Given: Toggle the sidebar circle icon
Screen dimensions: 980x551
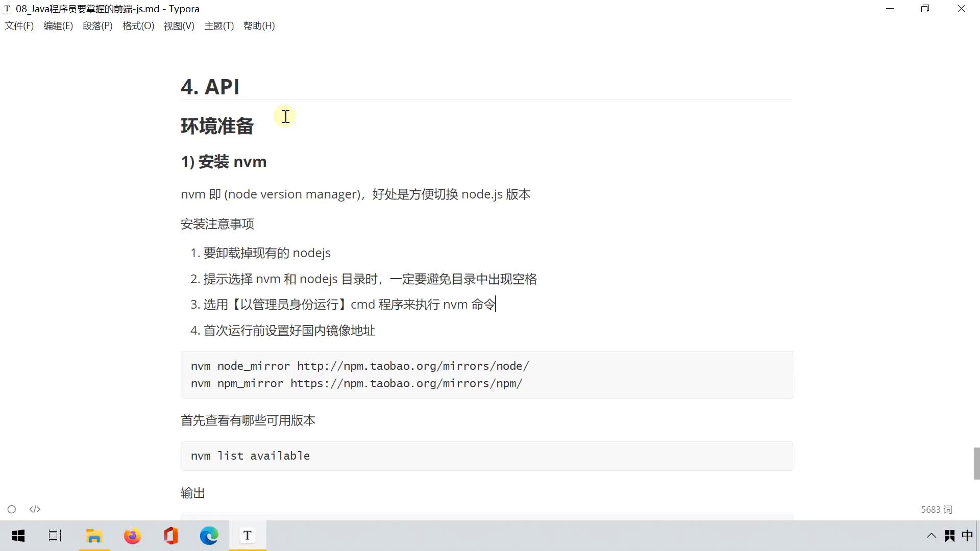Looking at the screenshot, I should click(x=12, y=509).
